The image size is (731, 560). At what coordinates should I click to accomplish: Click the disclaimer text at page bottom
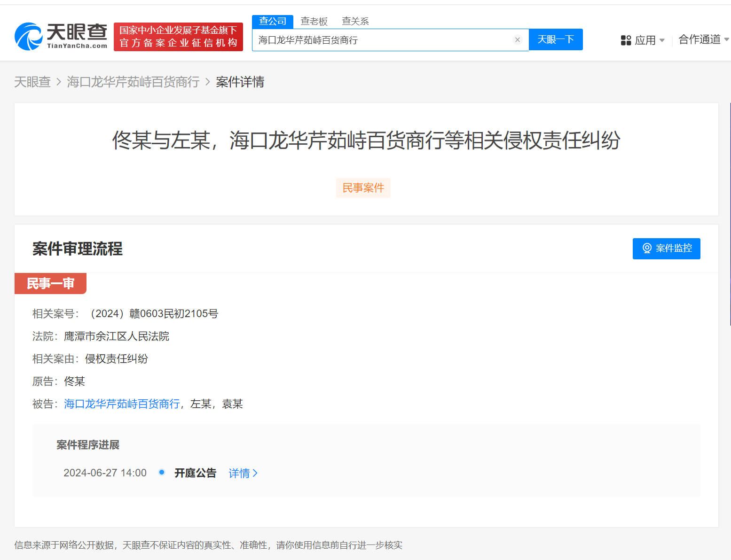coord(208,545)
